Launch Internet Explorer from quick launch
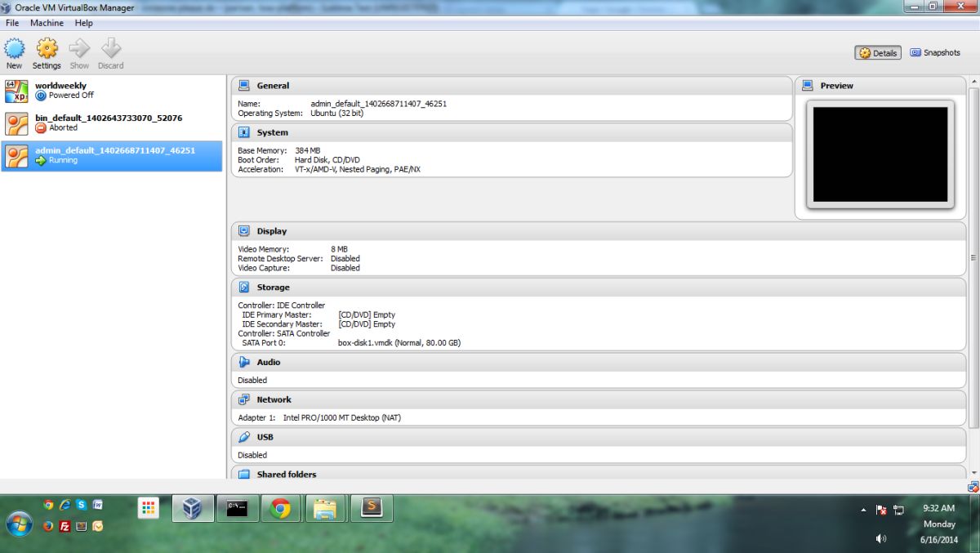980x553 pixels. (65, 505)
